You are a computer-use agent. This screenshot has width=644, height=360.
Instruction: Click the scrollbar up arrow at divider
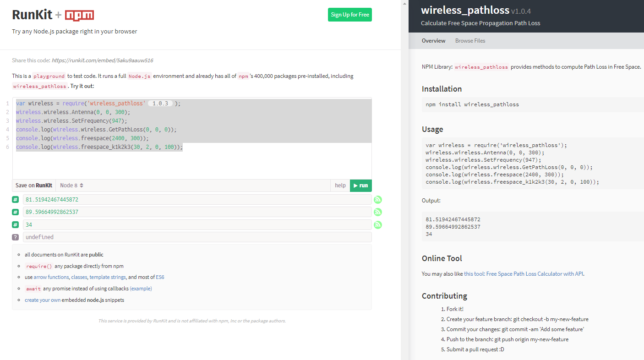pyautogui.click(x=404, y=3)
